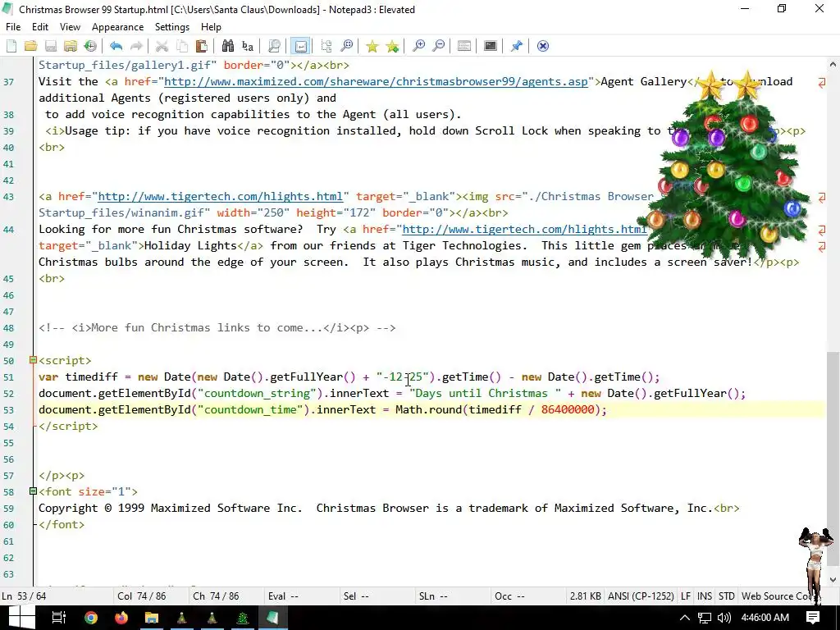Click "countdown_string" text on line 52
The image size is (840, 630).
click(x=257, y=393)
